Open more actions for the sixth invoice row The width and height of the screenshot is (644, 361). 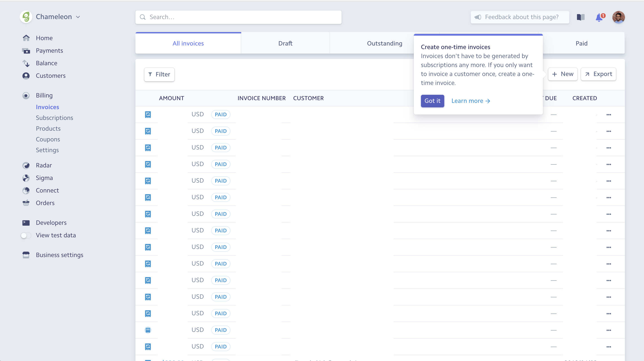point(609,197)
